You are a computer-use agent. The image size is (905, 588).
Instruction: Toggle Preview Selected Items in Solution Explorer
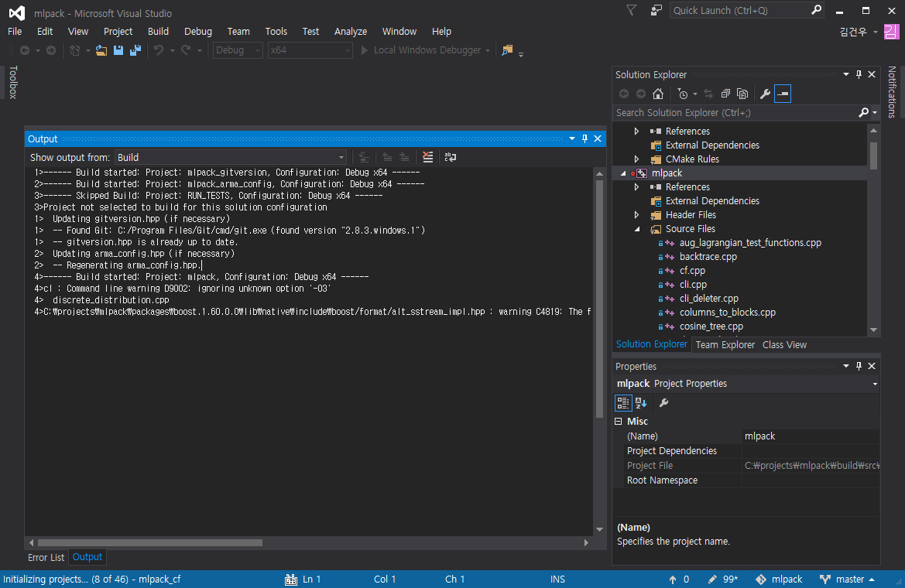tap(783, 94)
